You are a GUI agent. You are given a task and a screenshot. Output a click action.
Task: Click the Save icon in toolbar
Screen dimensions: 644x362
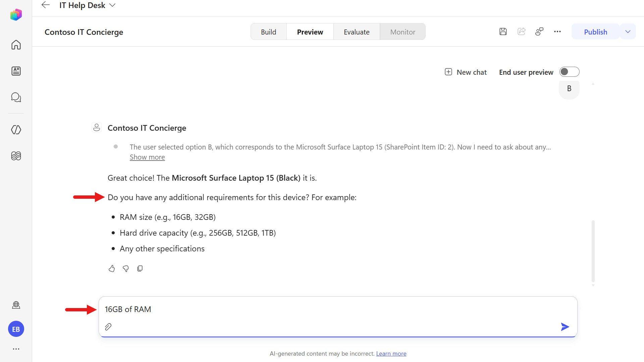[x=503, y=32]
